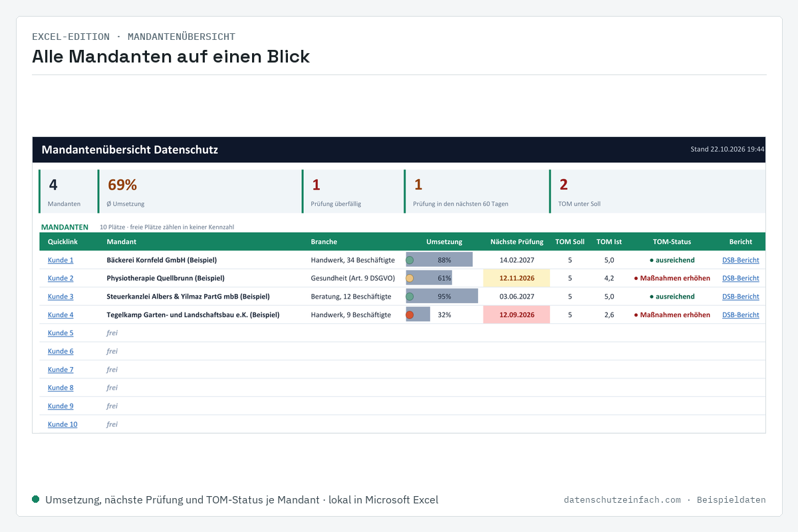Screen dimensions: 798x532
Task: Open the Kunde 9 quicklink
Action: pos(61,406)
